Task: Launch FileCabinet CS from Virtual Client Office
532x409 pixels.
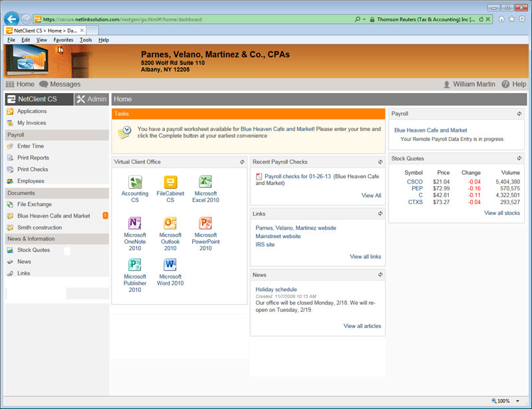Action: tap(170, 182)
